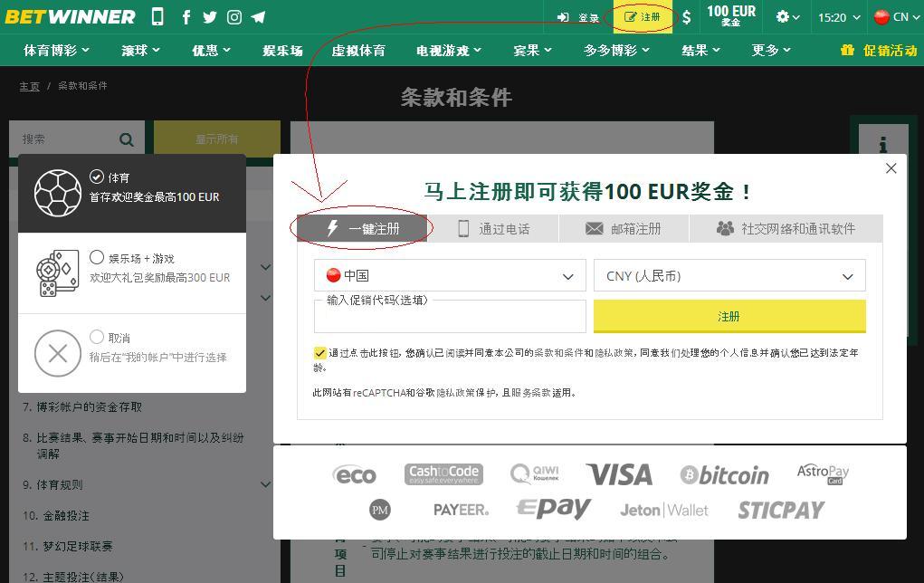Switch to the 社交网络和通讯软件 tab
The height and width of the screenshot is (583, 924).
(x=786, y=228)
